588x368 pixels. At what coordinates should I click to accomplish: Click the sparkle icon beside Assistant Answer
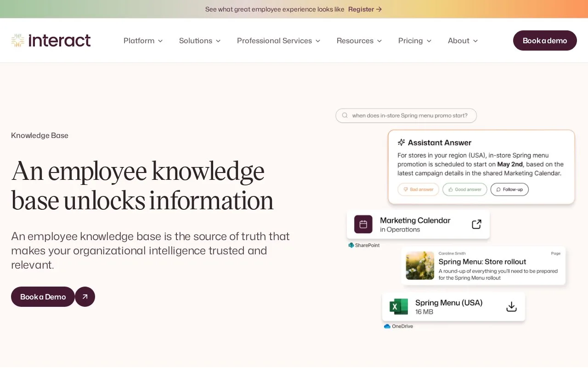401,143
